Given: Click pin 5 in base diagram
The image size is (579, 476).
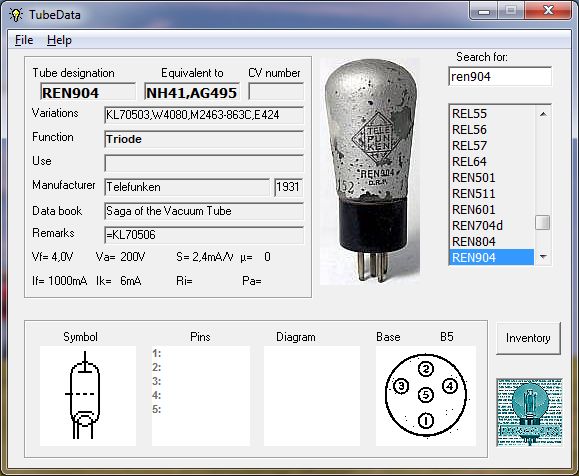Looking at the screenshot, I should point(426,395).
